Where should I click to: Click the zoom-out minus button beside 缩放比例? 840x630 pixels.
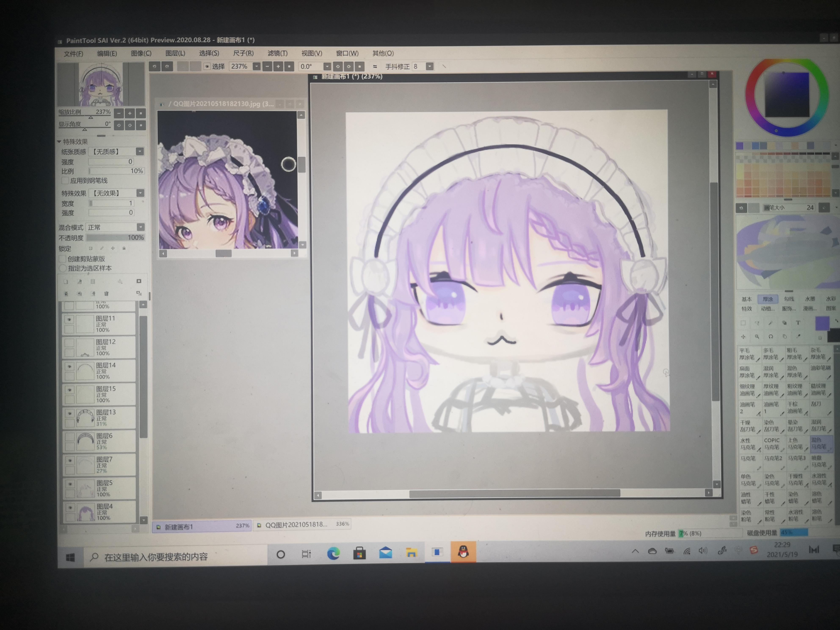click(x=119, y=113)
